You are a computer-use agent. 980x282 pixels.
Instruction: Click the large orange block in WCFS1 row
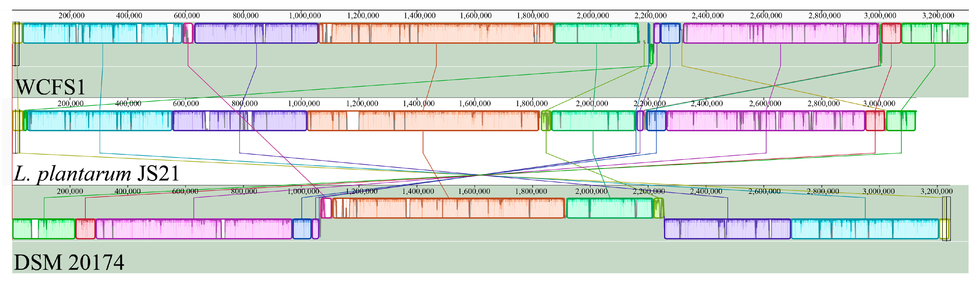click(x=436, y=34)
